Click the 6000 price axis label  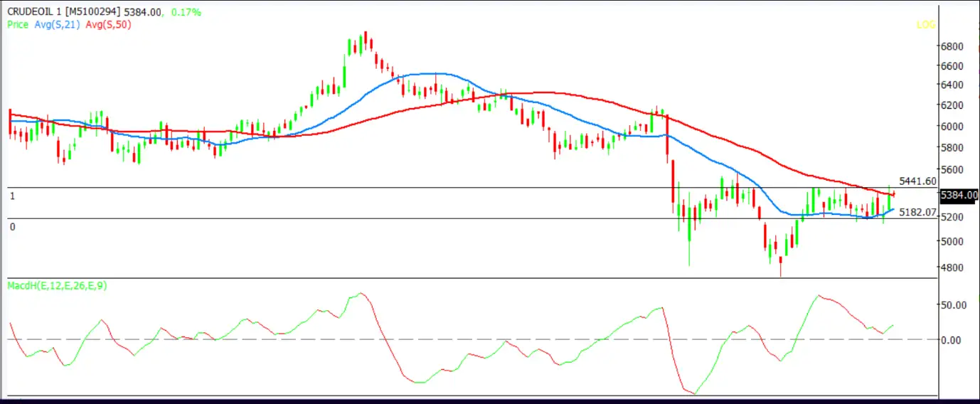[x=952, y=126]
